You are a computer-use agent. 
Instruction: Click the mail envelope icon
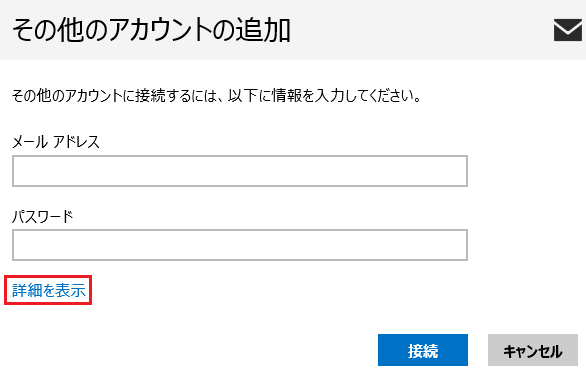tap(568, 30)
